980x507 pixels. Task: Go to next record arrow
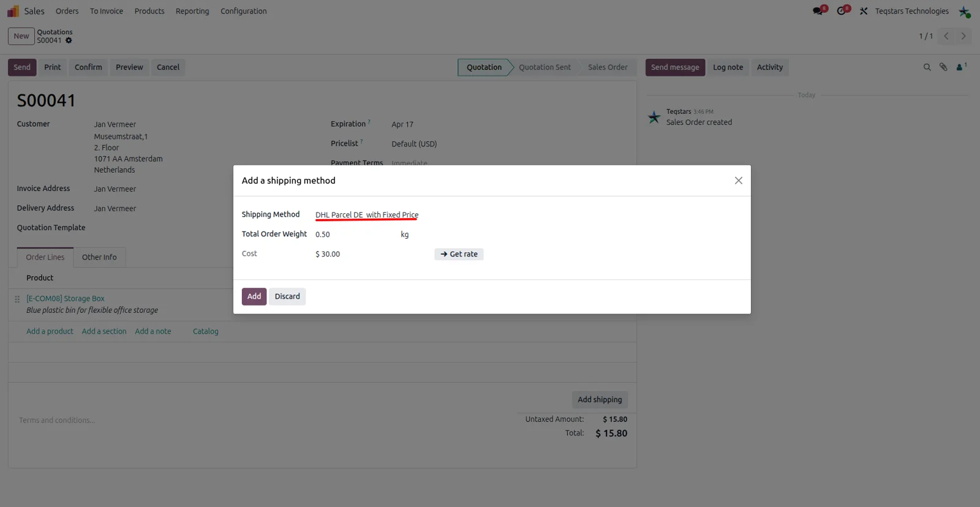point(963,36)
